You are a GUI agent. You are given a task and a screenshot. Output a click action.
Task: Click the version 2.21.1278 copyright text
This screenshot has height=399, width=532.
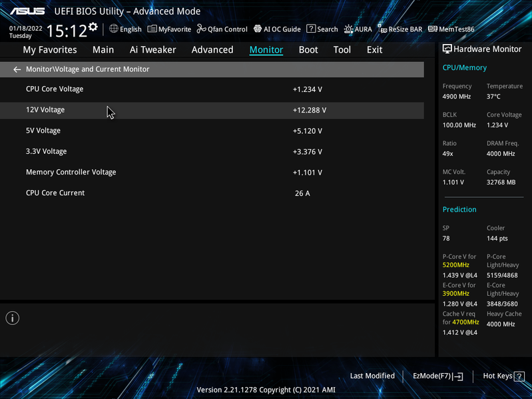(x=266, y=390)
